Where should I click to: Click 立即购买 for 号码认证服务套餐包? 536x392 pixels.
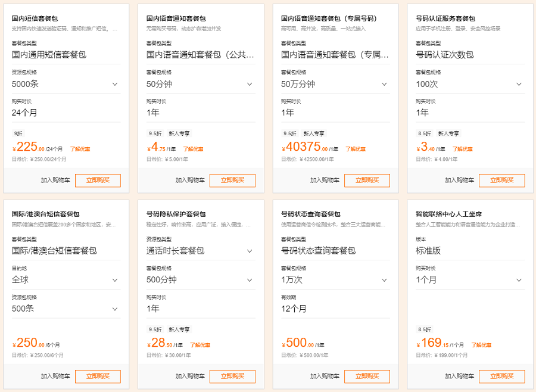(502, 181)
